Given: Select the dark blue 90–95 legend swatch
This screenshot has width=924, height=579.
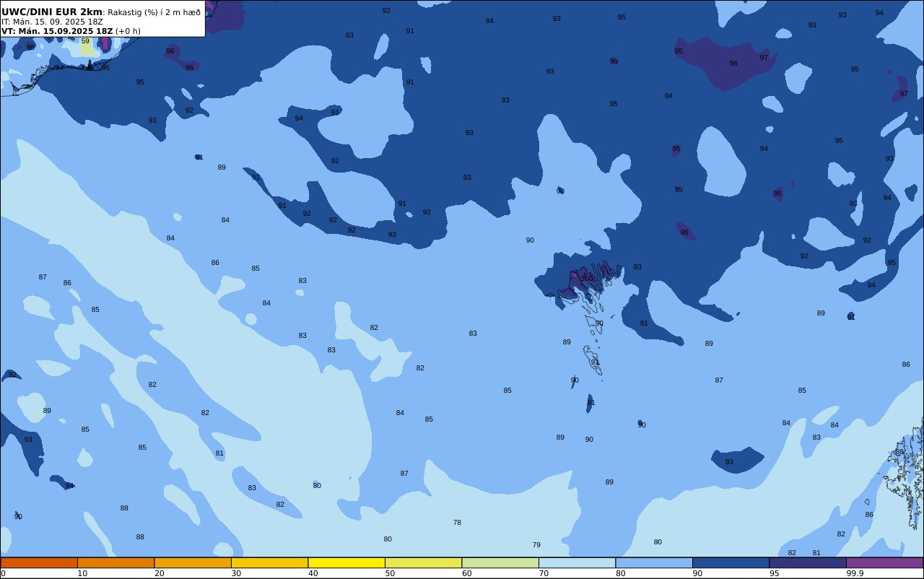Looking at the screenshot, I should 731,562.
